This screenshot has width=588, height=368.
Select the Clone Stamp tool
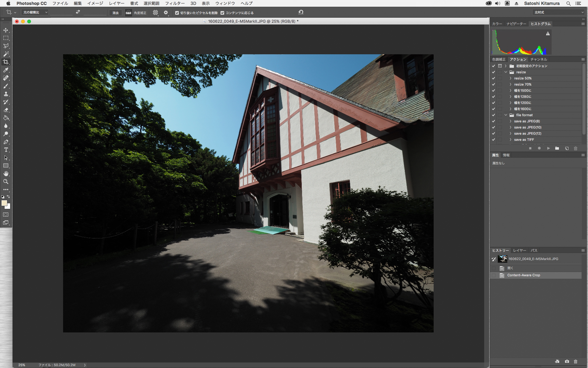(6, 94)
